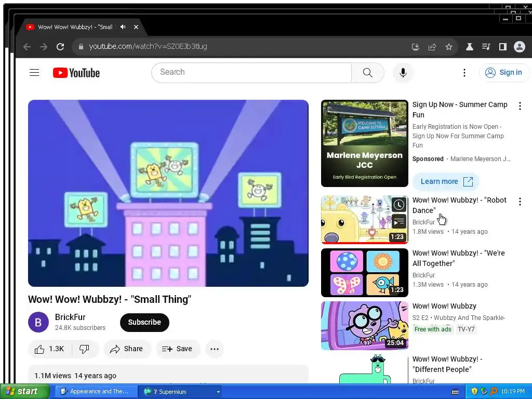532x399 pixels.
Task: Open the YouTube guide hamburger menu
Action: click(x=34, y=73)
